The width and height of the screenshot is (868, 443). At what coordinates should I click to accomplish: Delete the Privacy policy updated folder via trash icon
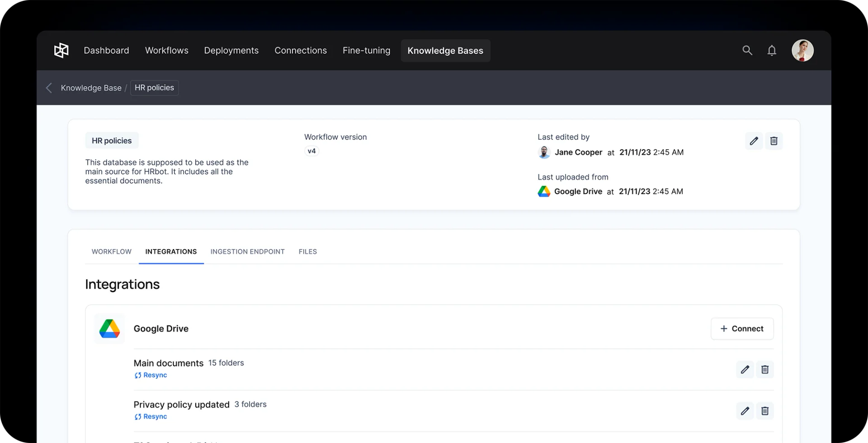pyautogui.click(x=764, y=411)
